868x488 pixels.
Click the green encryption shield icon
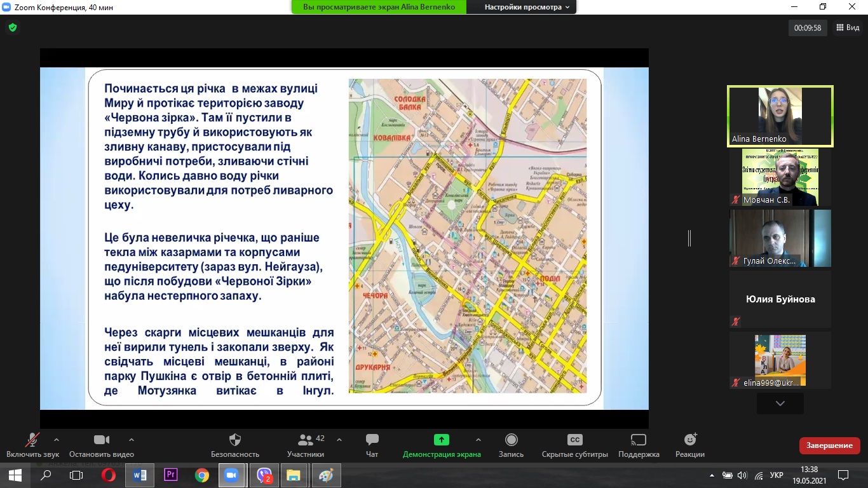[x=13, y=28]
